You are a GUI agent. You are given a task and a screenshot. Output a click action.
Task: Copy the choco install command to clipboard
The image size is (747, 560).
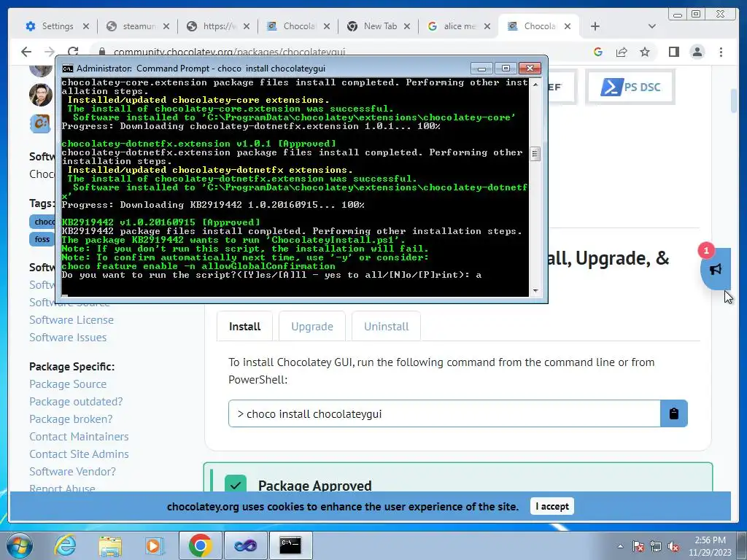pos(673,413)
